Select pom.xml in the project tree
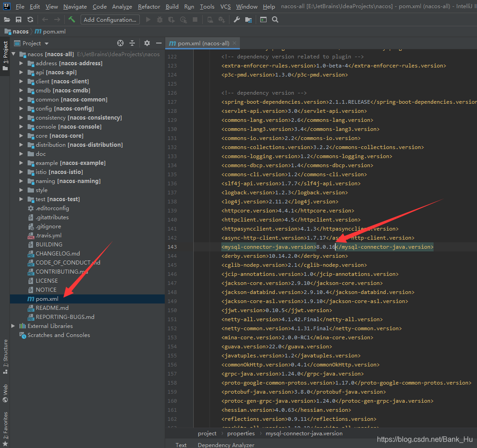477x448 pixels. click(47, 299)
